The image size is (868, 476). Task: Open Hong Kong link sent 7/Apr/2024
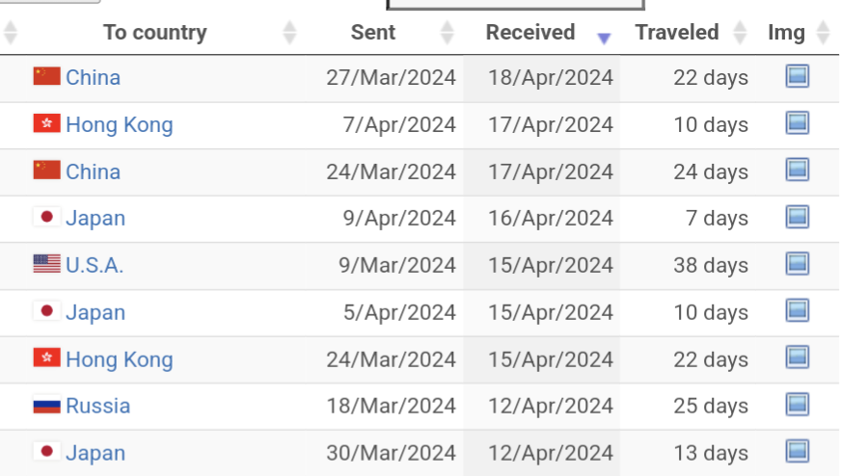pos(119,124)
